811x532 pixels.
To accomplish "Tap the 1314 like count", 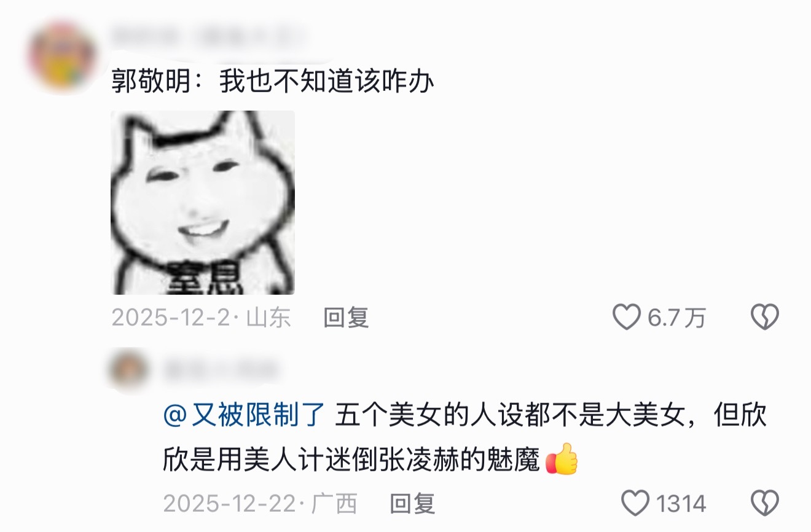I will [681, 504].
